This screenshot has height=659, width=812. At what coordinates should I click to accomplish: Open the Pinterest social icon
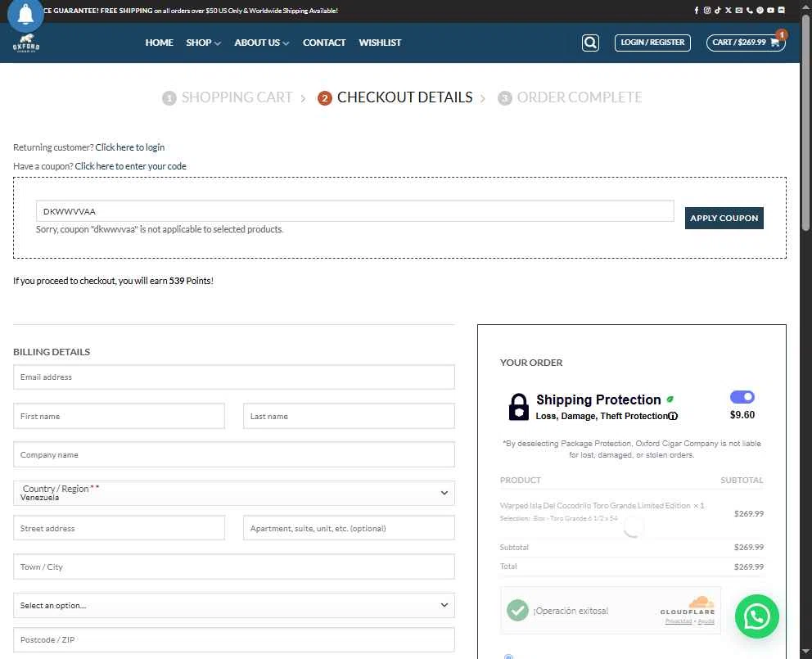760,11
